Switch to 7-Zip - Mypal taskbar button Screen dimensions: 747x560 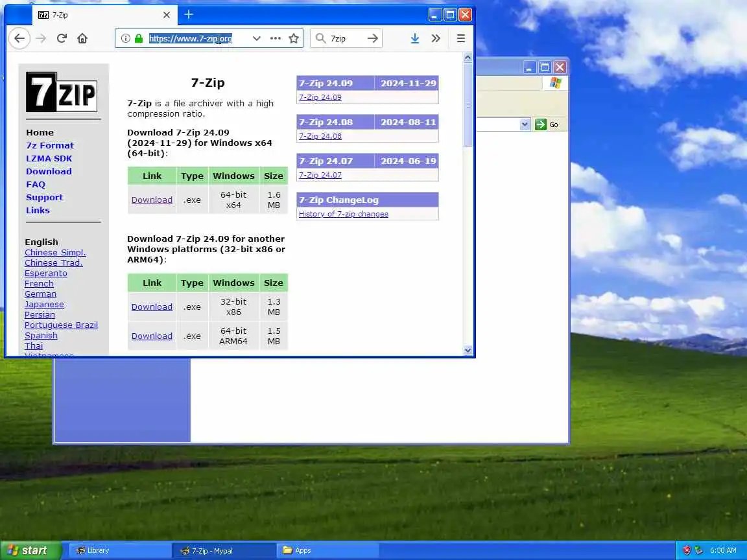[x=224, y=550]
